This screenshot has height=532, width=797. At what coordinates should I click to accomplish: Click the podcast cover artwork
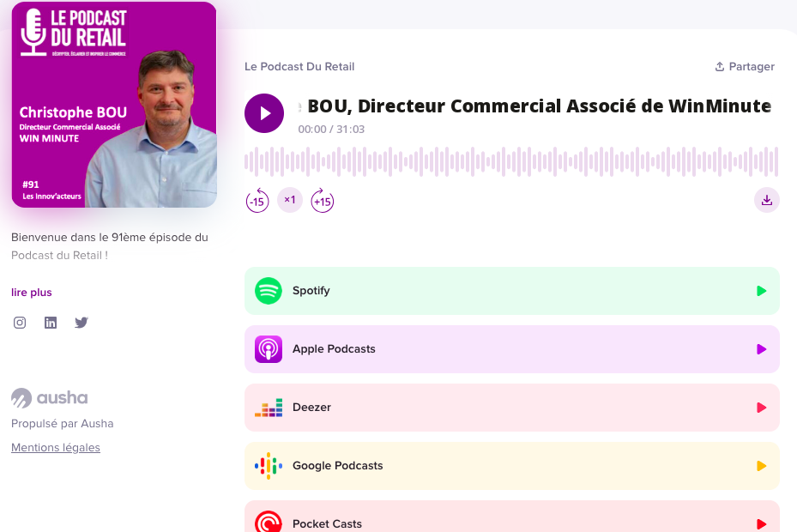(114, 105)
